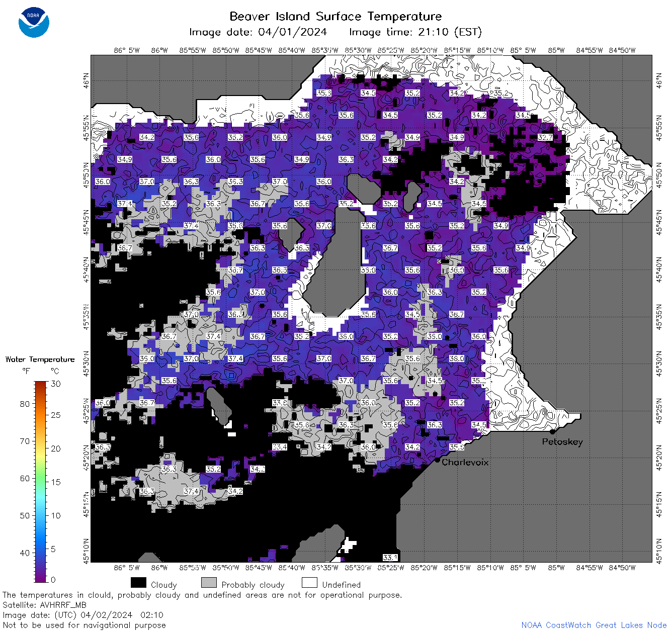
Task: Click the "33.1" reading at map bottom
Action: pyautogui.click(x=390, y=558)
